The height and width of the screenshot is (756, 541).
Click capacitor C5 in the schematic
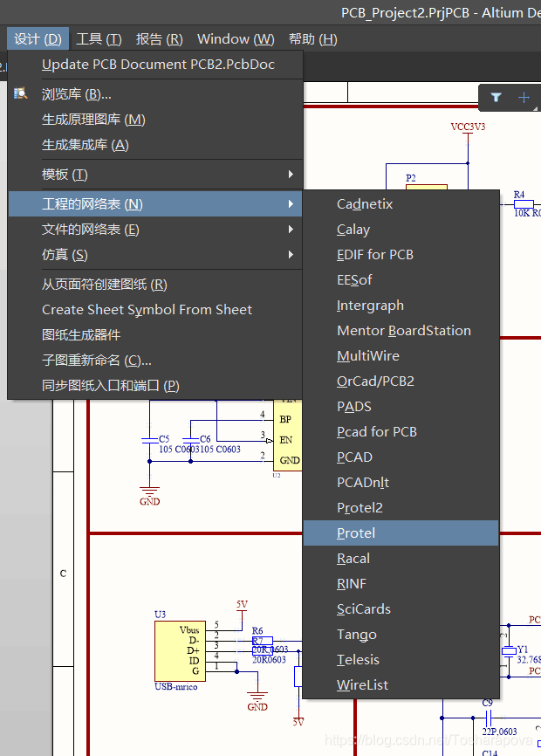150,440
